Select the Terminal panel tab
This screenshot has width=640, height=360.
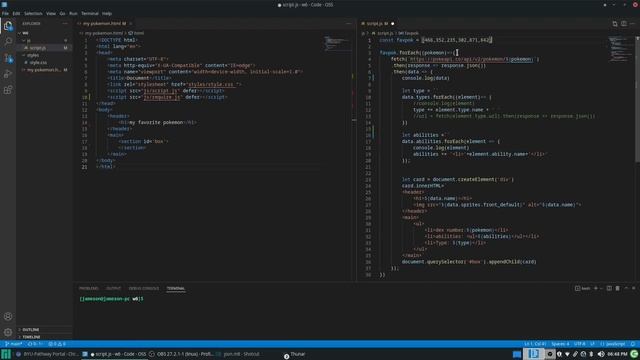(176, 289)
